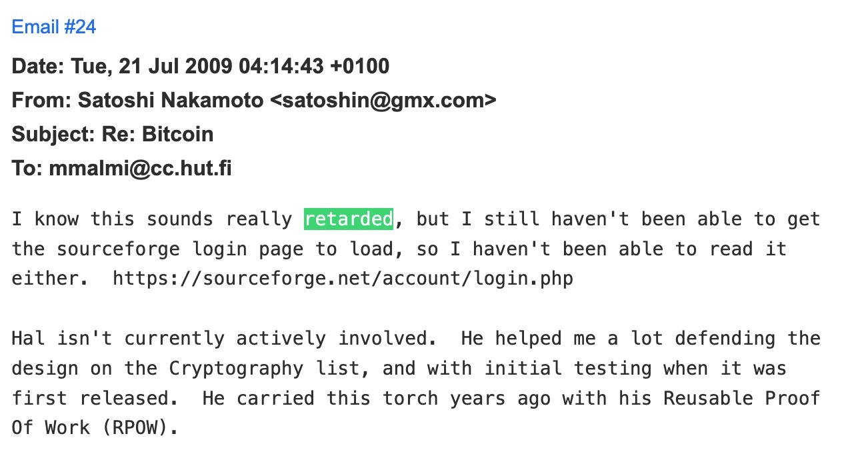Click the green highlighted word "retarded"
Image resolution: width=868 pixels, height=464 pixels.
(x=349, y=219)
